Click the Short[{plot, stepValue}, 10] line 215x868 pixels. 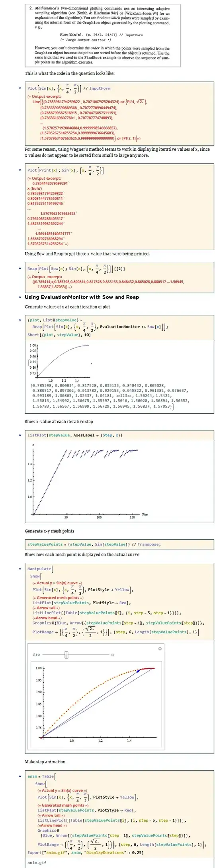click(59, 335)
